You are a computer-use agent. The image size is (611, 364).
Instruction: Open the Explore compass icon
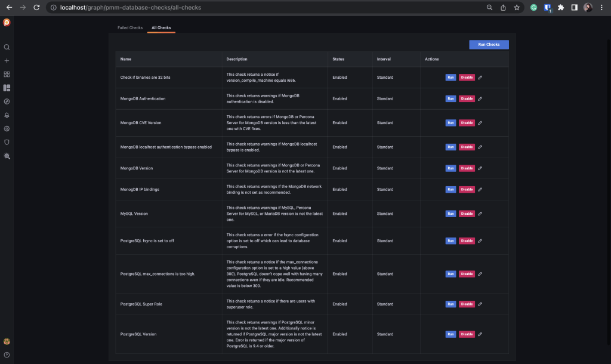point(7,101)
